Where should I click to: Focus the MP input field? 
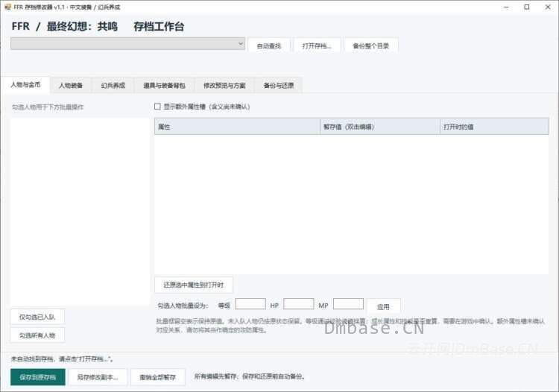(x=348, y=304)
